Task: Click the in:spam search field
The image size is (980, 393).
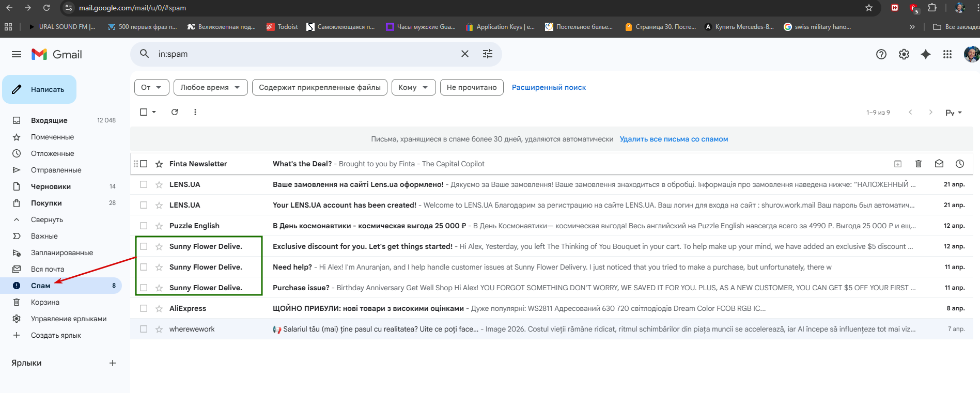Action: pos(305,54)
